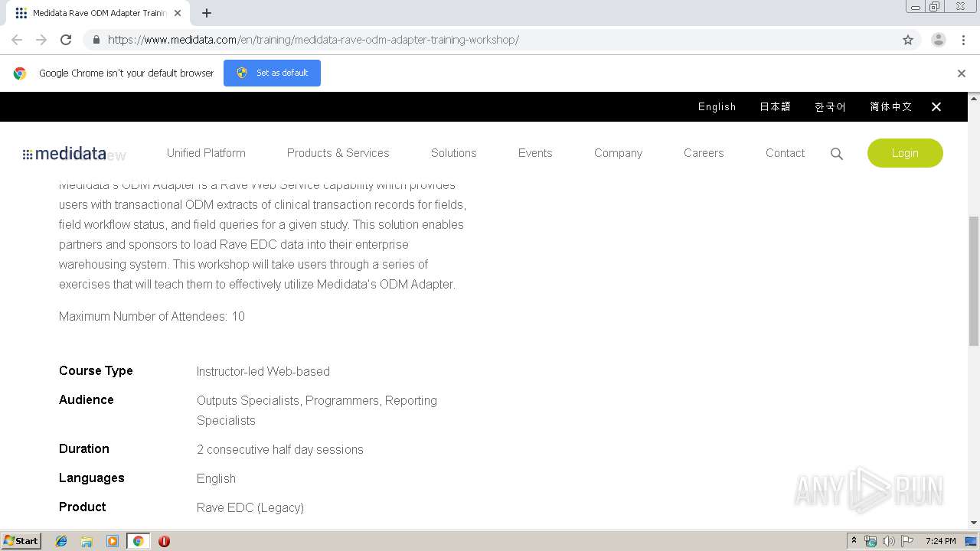Click 2 consecutive half day sessions text
This screenshot has height=551, width=980.
click(x=280, y=449)
